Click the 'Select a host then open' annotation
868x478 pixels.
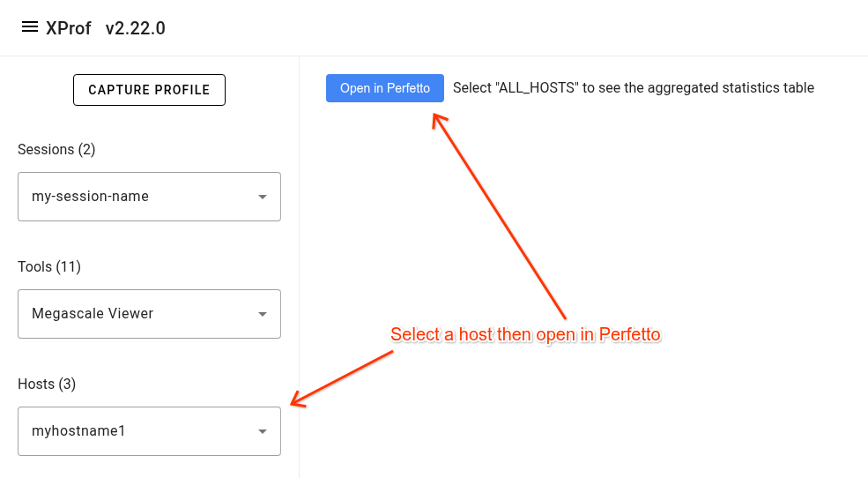pyautogui.click(x=525, y=335)
